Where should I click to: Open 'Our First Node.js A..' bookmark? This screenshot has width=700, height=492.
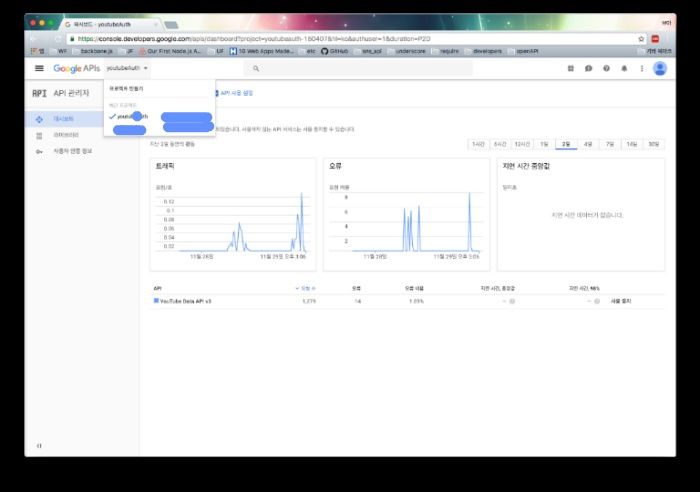pyautogui.click(x=170, y=51)
